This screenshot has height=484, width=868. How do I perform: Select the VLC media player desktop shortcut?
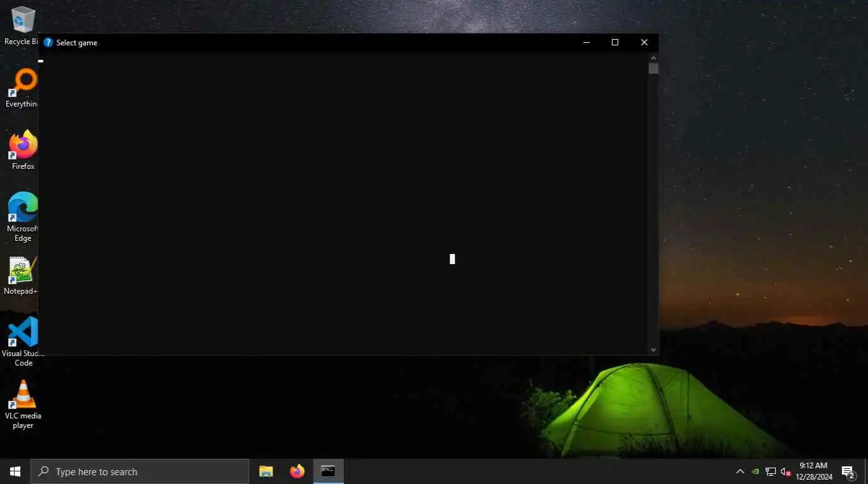23,403
